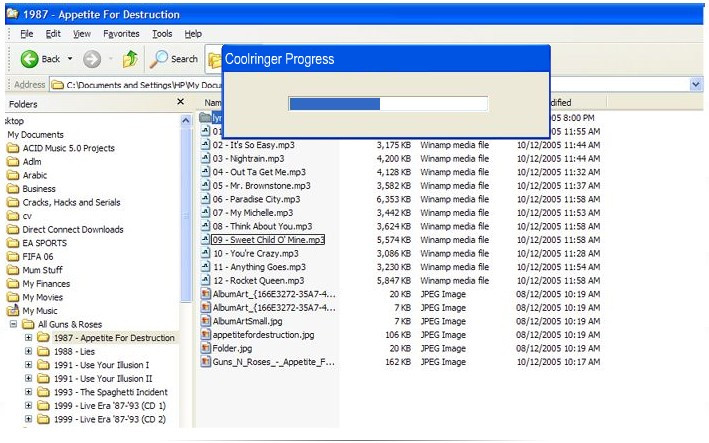Select the EA SPORTS folder icon

(13, 243)
